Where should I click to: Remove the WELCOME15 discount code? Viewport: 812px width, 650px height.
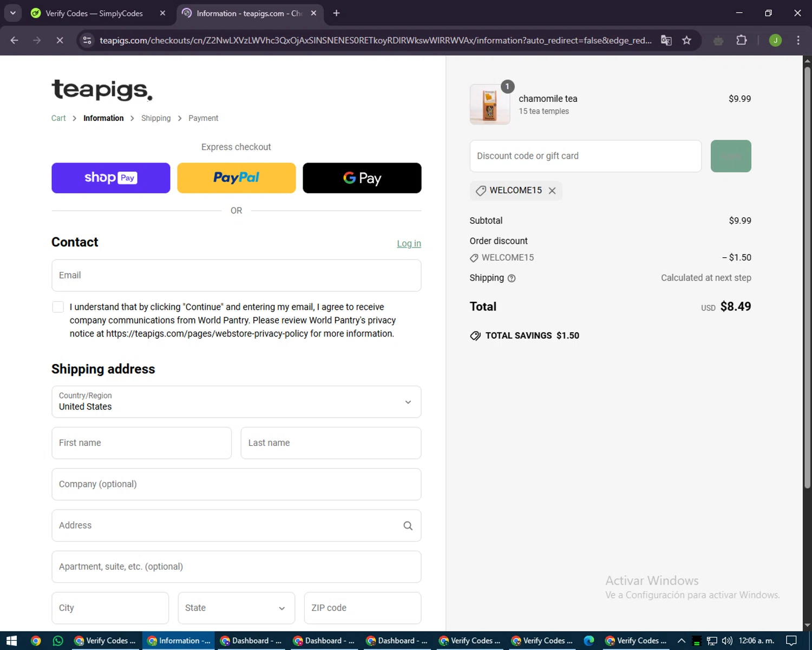[x=552, y=191]
